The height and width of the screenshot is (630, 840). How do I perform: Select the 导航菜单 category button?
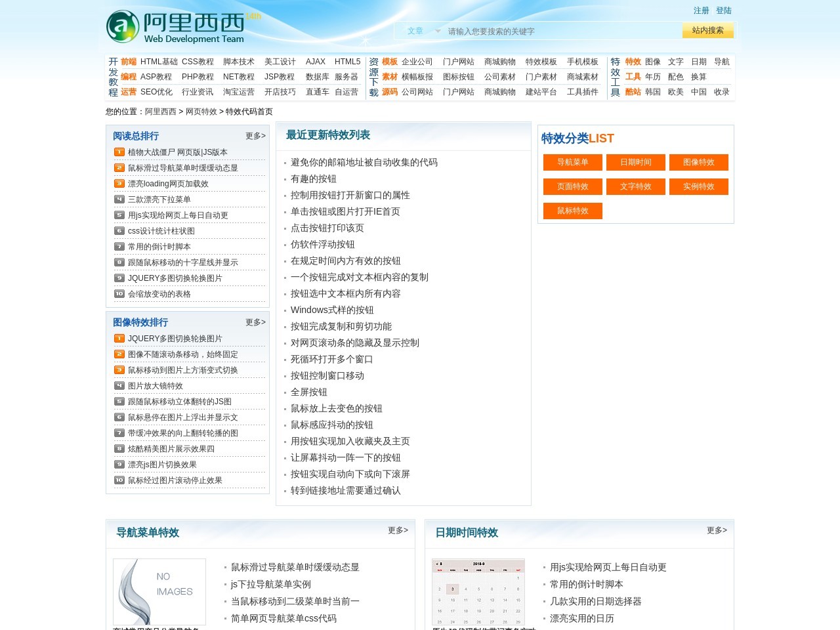(573, 162)
